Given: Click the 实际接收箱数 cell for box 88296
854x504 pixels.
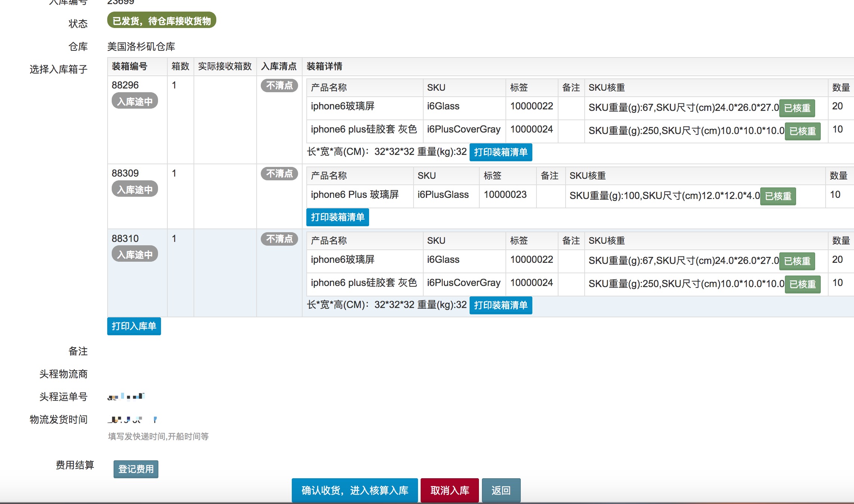Looking at the screenshot, I should click(225, 119).
